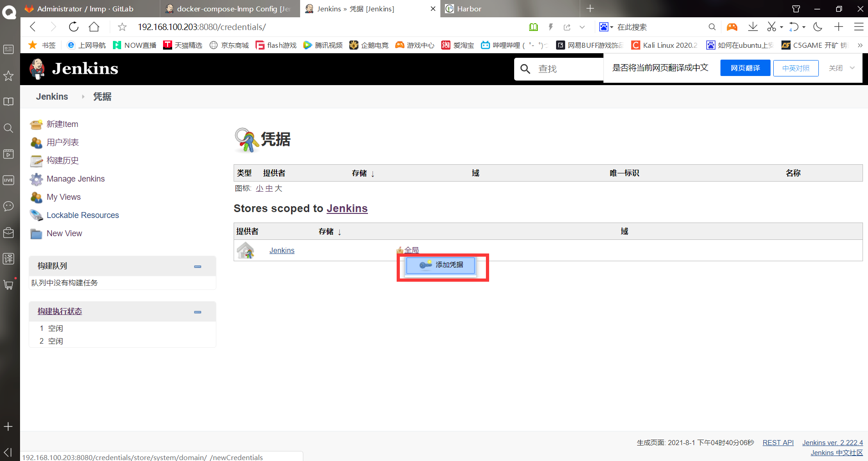
Task: Open the browser hamburger menu
Action: click(x=859, y=27)
